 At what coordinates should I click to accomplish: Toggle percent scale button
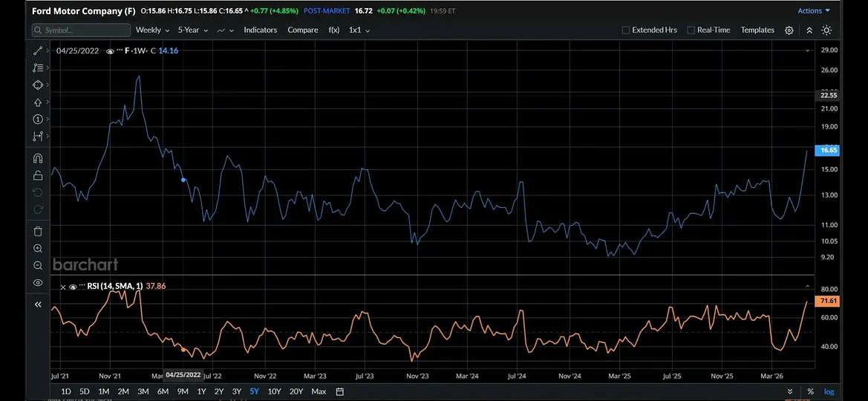(810, 391)
